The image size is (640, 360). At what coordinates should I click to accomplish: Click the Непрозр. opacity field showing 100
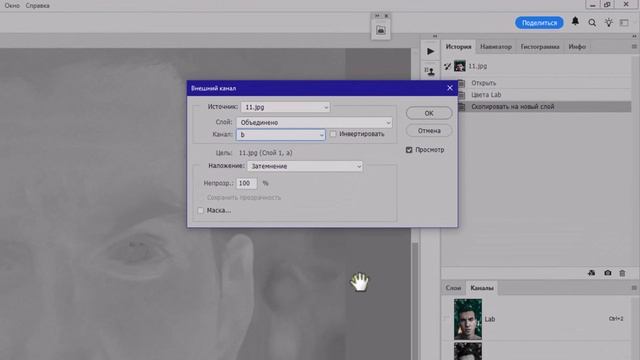[x=247, y=183]
